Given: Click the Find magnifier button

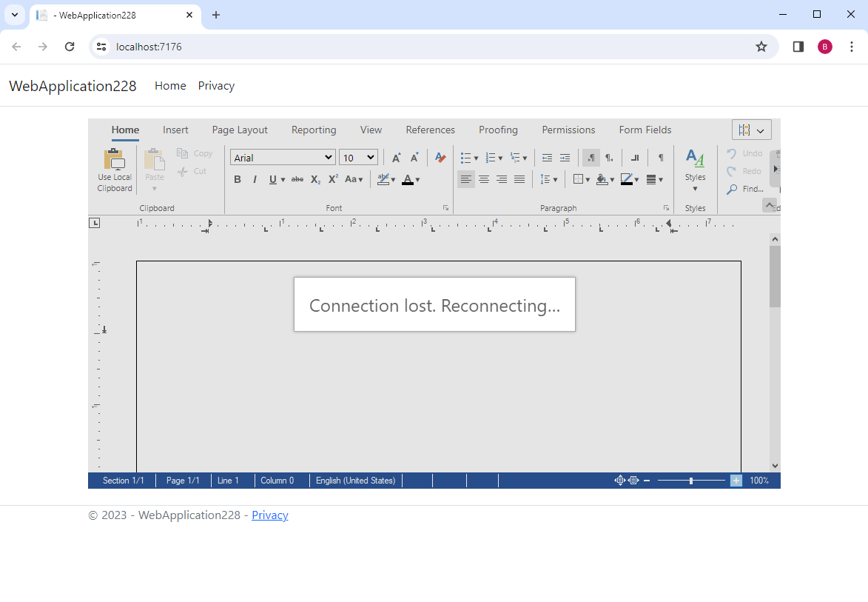Looking at the screenshot, I should coord(744,189).
